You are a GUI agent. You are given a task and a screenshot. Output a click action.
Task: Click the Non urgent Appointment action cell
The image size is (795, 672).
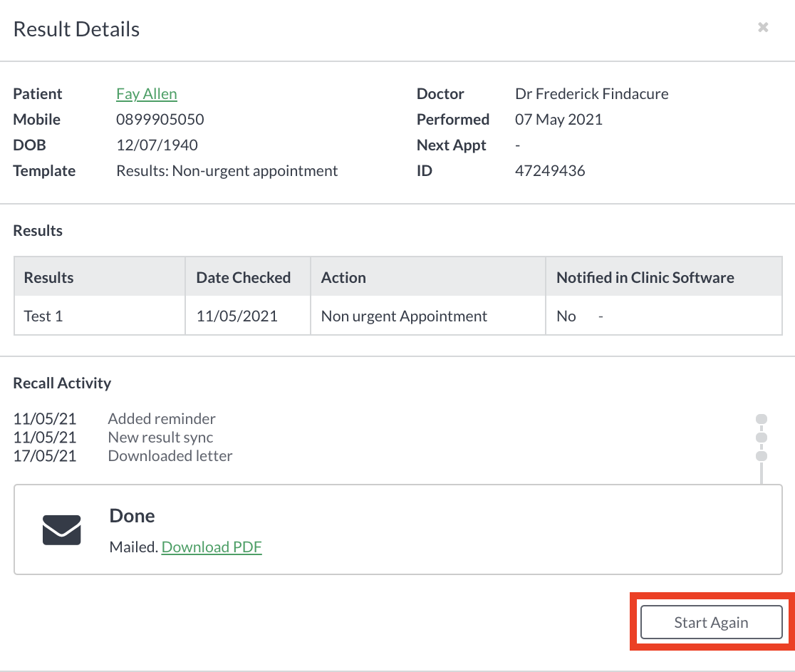click(428, 316)
